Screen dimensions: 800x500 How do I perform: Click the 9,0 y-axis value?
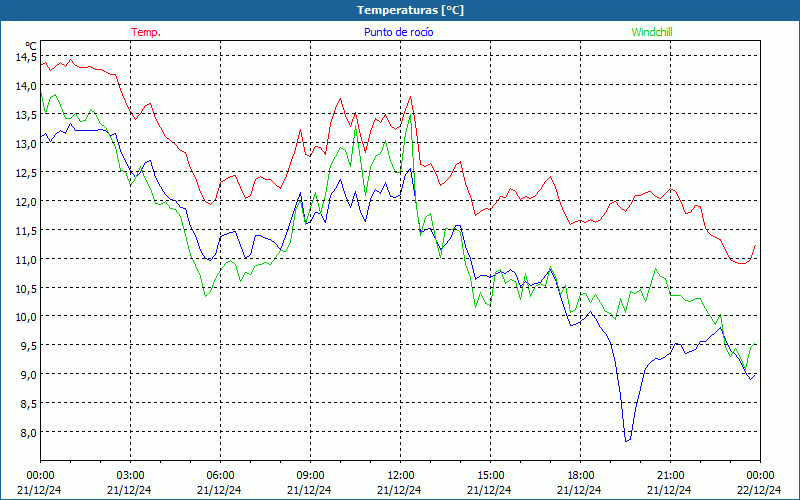pos(29,375)
